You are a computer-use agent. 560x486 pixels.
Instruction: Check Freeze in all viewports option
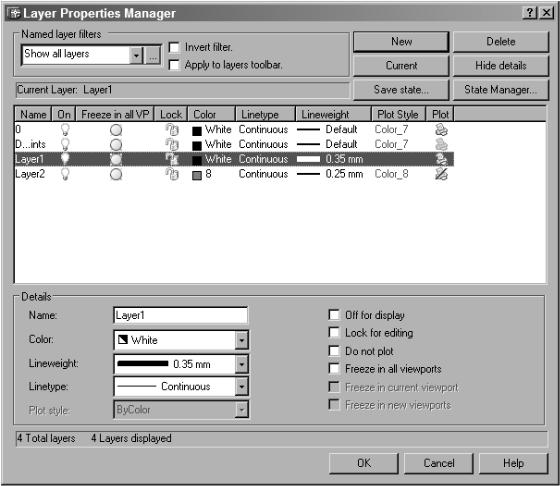click(x=334, y=368)
